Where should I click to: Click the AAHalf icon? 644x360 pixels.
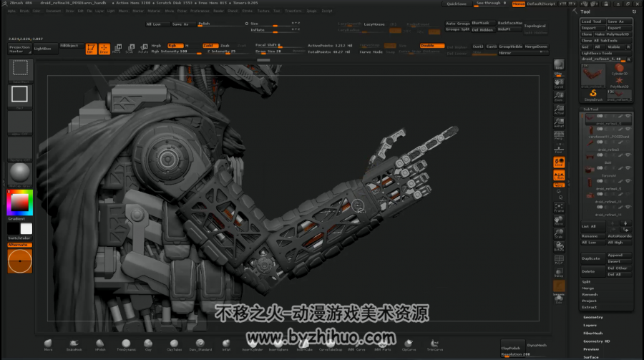[x=559, y=122]
